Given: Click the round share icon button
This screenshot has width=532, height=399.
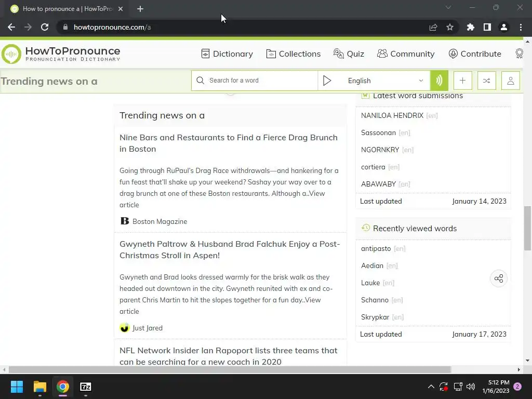Looking at the screenshot, I should pos(498,278).
